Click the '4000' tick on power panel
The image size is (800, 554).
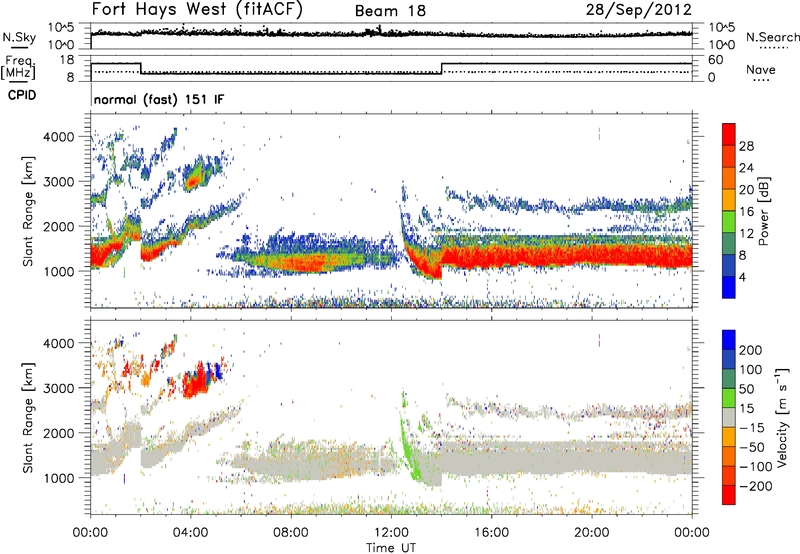(59, 137)
